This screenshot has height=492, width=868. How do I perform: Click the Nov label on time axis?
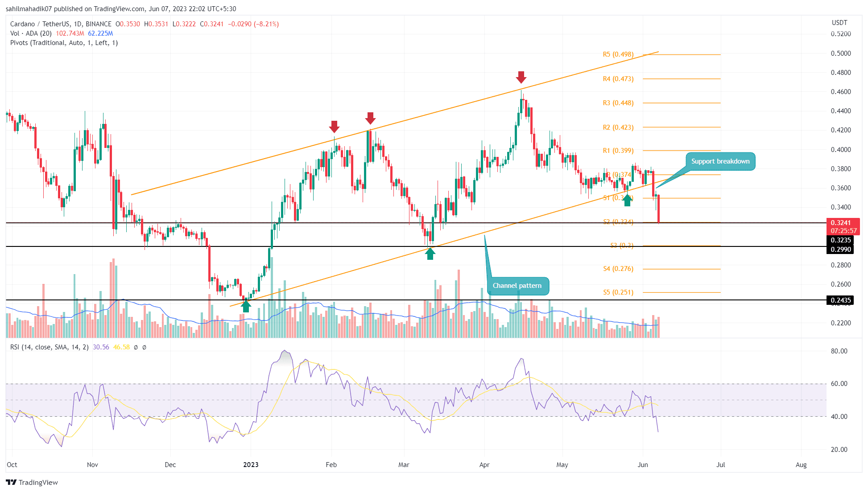tap(92, 465)
